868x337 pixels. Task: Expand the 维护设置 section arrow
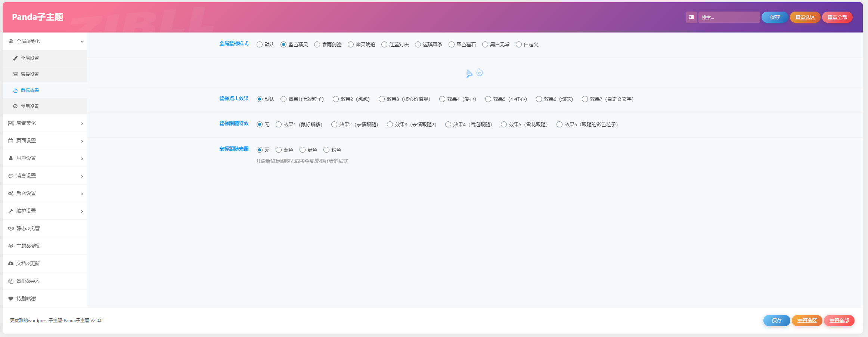82,211
